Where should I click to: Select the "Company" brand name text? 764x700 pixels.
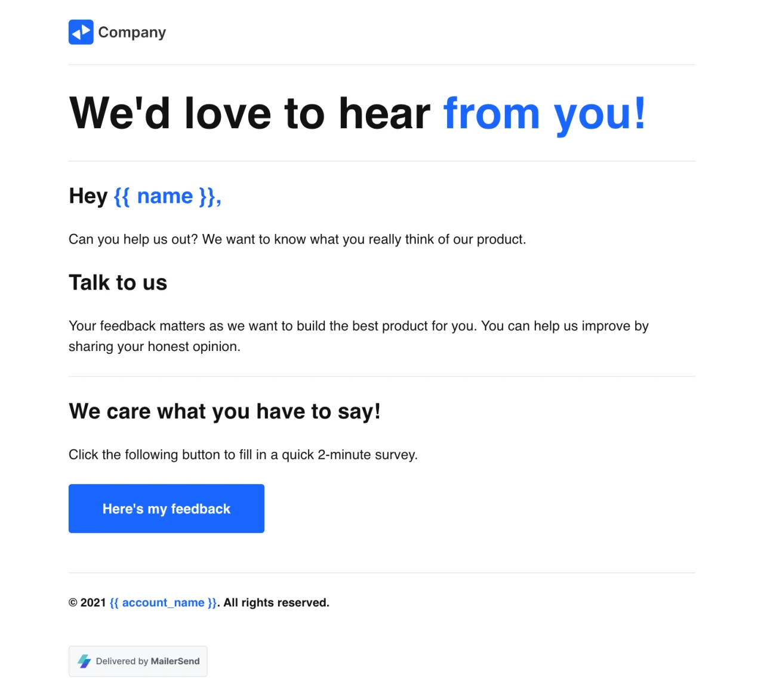point(132,32)
